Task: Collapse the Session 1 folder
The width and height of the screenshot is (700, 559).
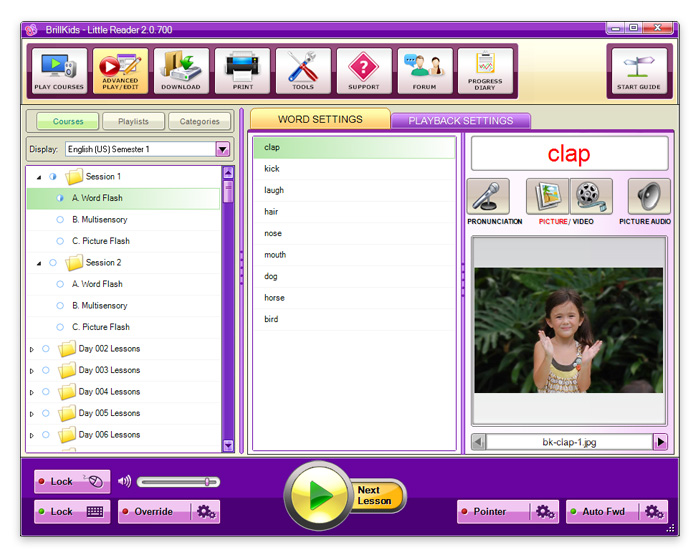Action: pyautogui.click(x=39, y=177)
